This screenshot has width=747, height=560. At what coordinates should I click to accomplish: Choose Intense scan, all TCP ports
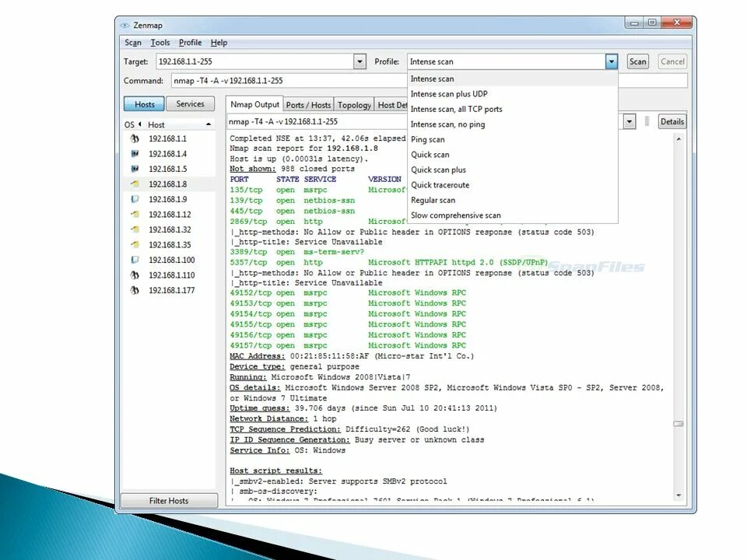513,109
